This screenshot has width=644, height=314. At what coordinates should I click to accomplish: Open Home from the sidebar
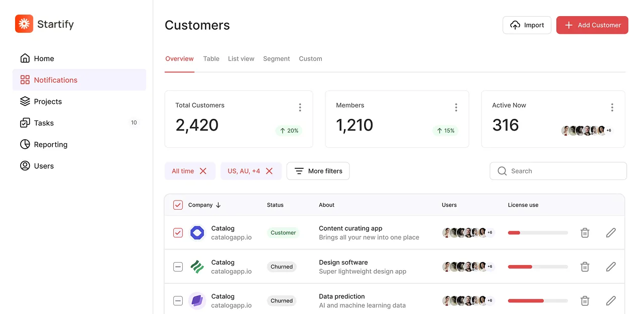pyautogui.click(x=79, y=58)
